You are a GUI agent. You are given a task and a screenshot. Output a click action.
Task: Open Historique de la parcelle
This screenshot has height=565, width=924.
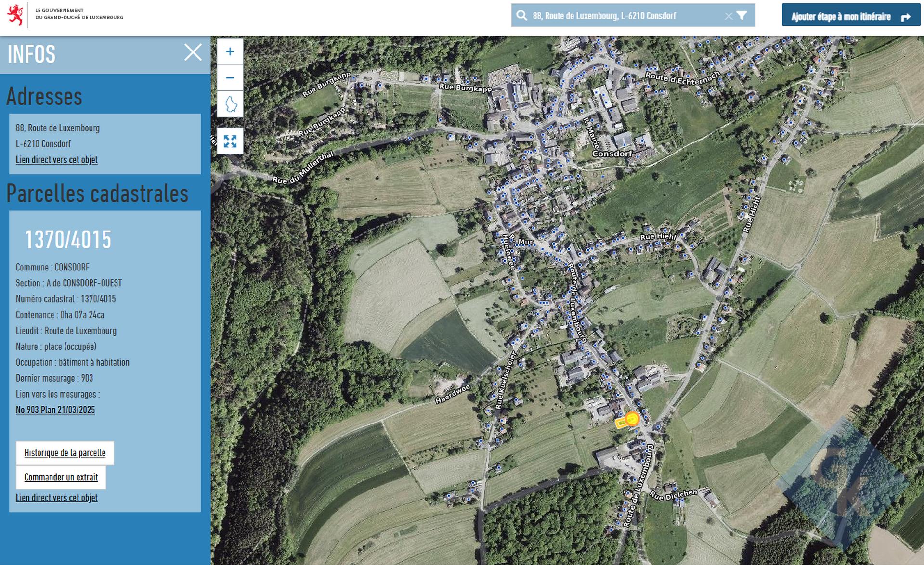pos(65,453)
